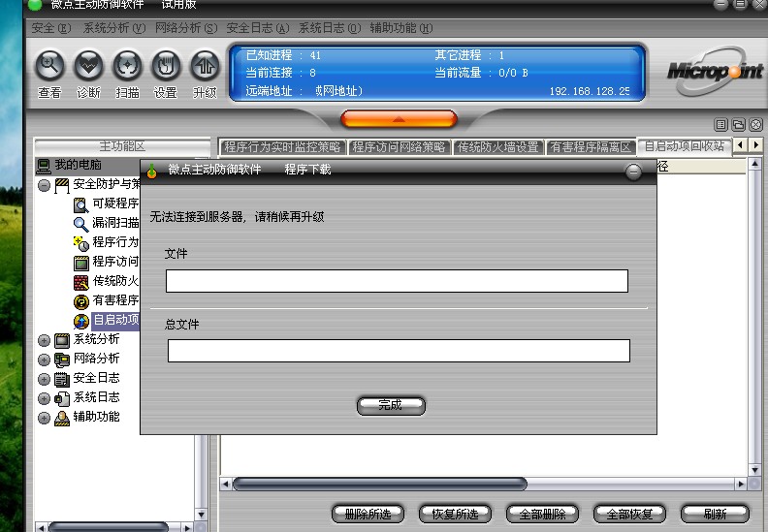Select 自启动项 recycle tree icon

coord(80,321)
